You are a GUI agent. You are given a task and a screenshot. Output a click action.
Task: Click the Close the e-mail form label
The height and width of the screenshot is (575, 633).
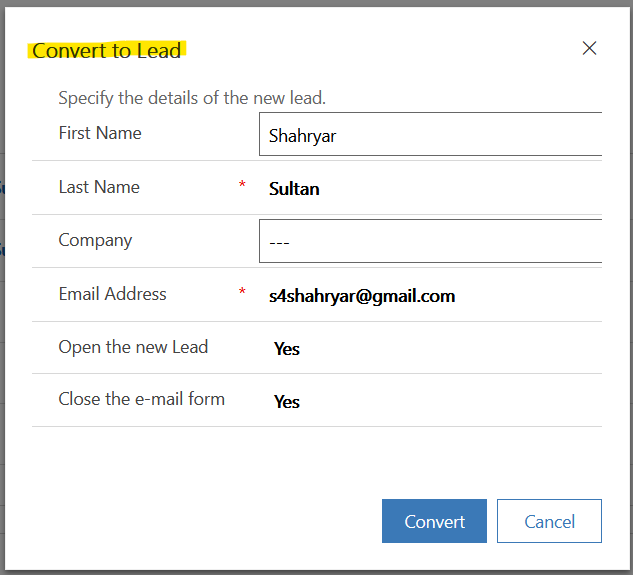[141, 399]
